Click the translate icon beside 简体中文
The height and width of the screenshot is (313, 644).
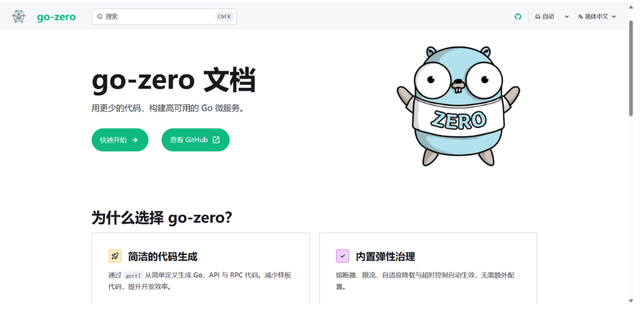coord(580,17)
